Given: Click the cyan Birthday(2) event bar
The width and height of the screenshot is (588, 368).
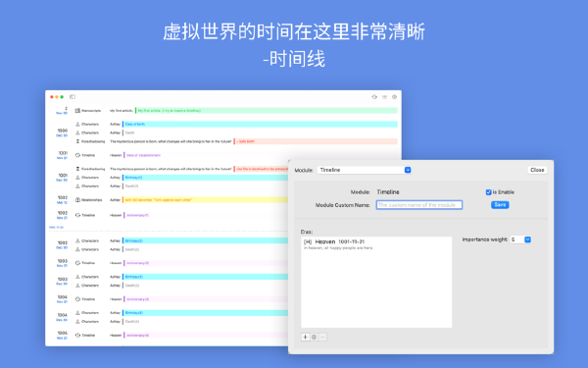Looking at the screenshot, I should point(205,240).
